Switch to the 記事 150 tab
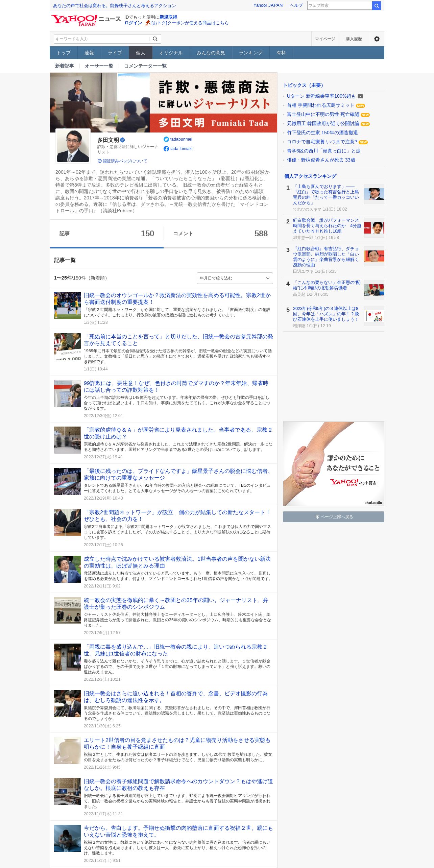 tap(107, 234)
